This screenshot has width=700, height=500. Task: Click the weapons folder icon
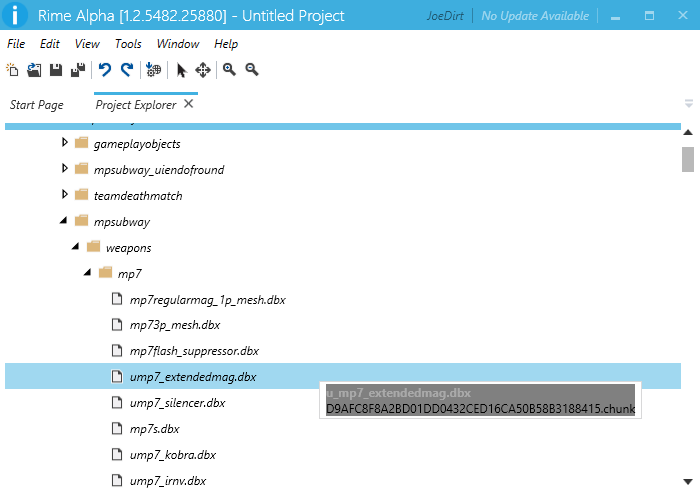[93, 246]
